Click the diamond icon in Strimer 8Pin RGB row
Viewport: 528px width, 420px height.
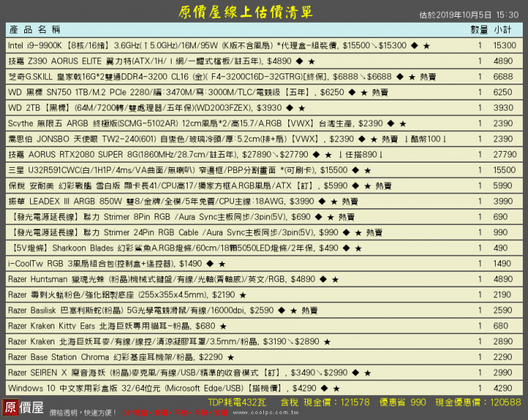[x=318, y=217]
